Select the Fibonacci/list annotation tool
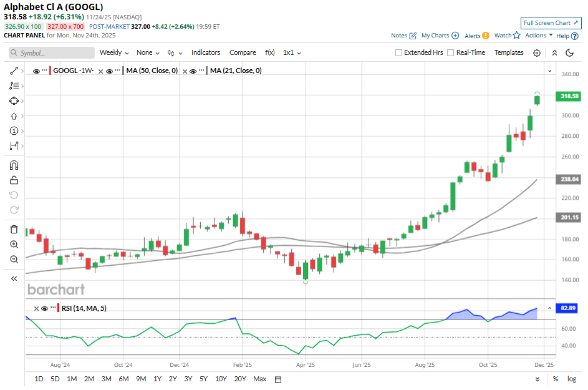This screenshot has width=588, height=390. coord(14,86)
